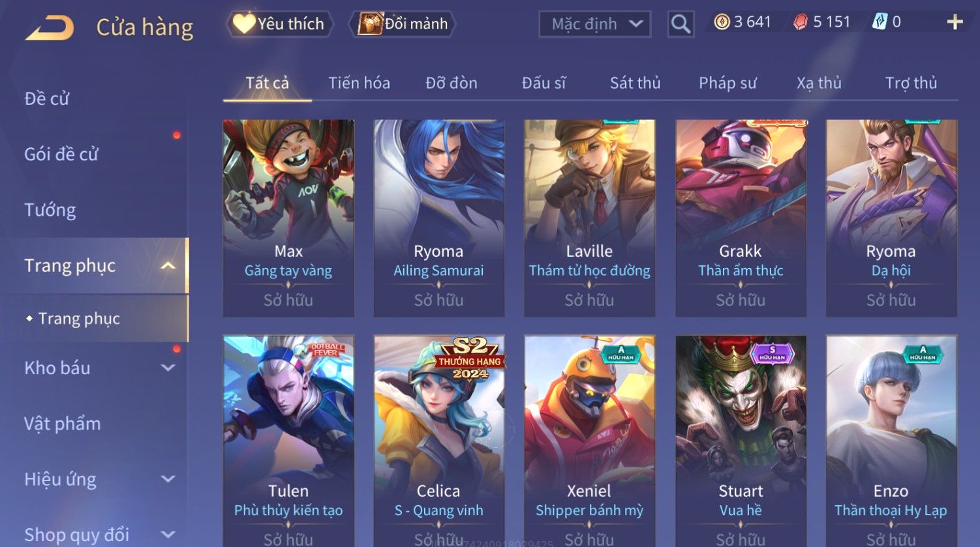Click the golden back arrow icon

50,27
